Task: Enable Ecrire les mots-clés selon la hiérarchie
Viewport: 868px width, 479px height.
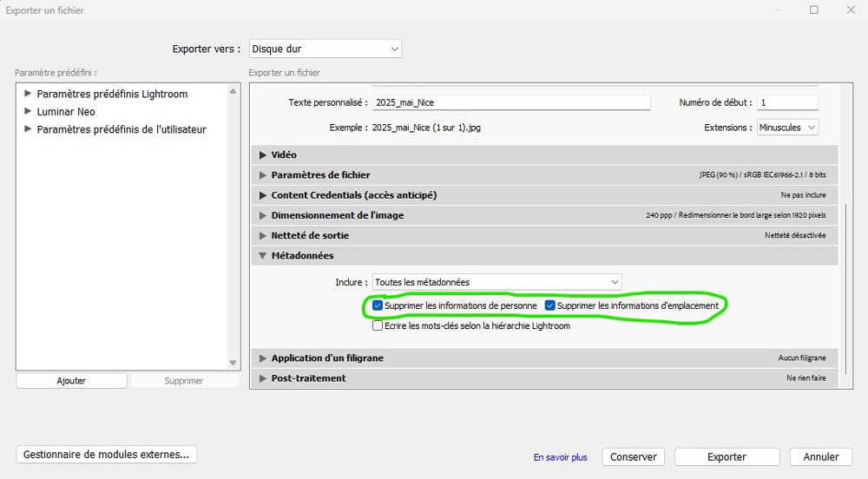Action: pos(378,326)
